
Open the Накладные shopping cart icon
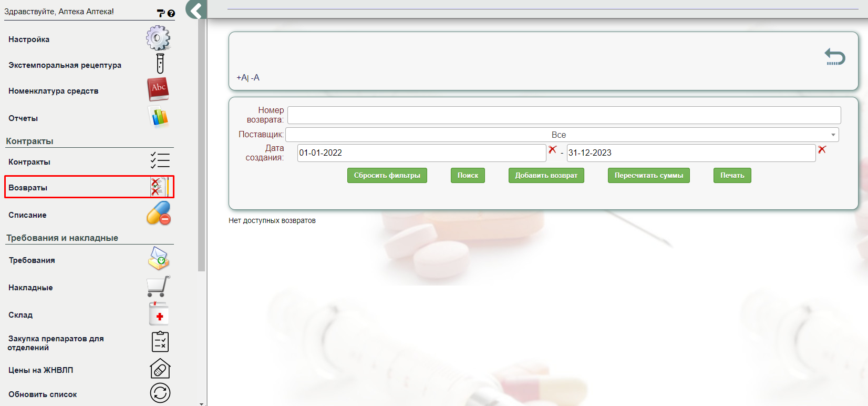pyautogui.click(x=158, y=287)
